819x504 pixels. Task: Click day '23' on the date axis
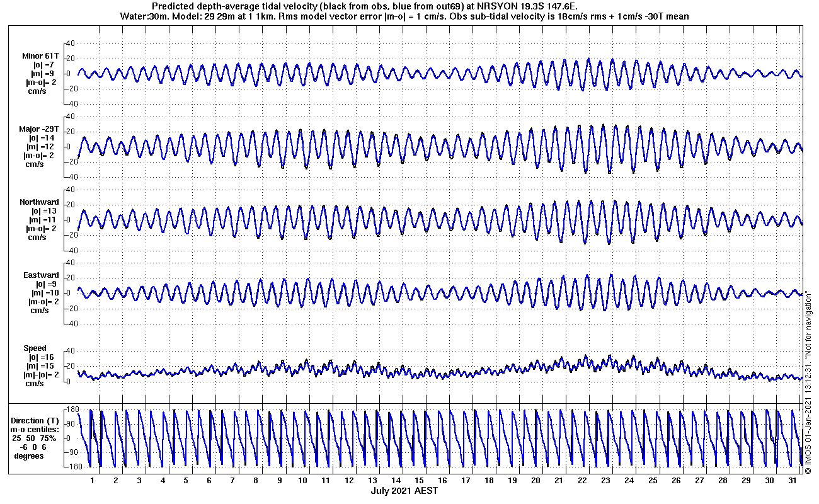(605, 480)
